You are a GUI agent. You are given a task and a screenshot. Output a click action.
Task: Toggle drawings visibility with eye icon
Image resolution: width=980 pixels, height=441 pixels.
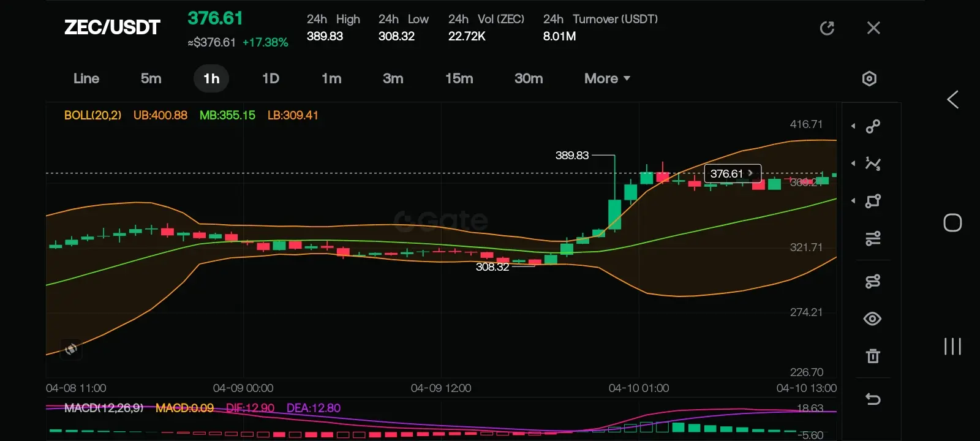click(873, 318)
